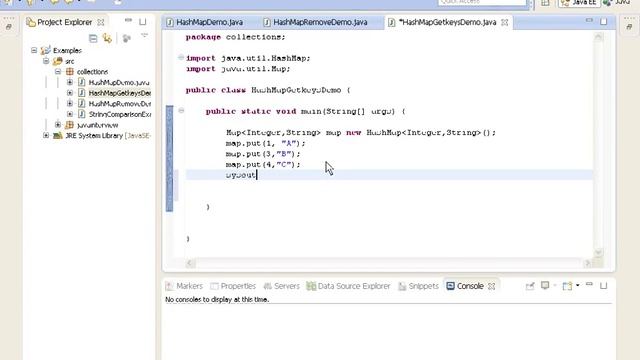Select JRE System Library entry
The height and width of the screenshot is (360, 640).
108,136
